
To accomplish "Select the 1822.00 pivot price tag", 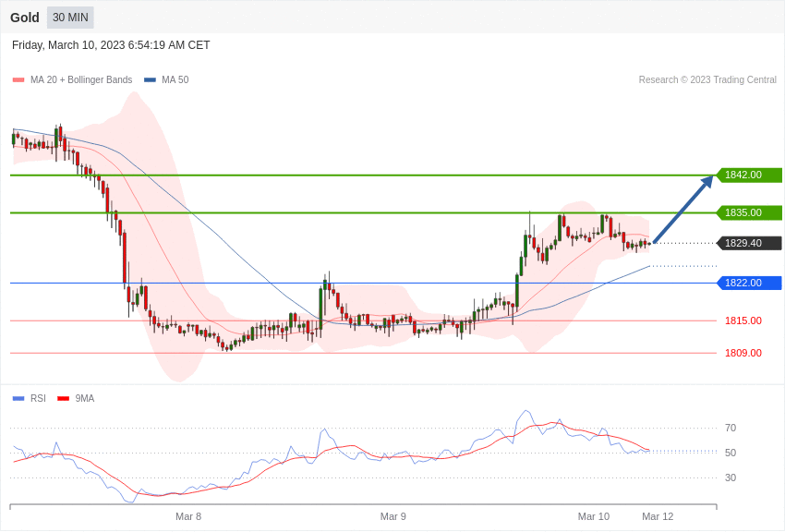I will (x=749, y=283).
